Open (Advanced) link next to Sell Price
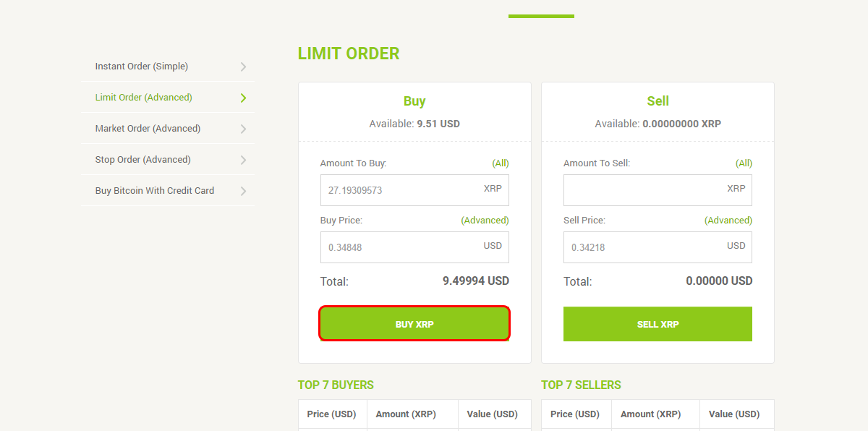Viewport: 868px width, 431px height. (x=728, y=221)
